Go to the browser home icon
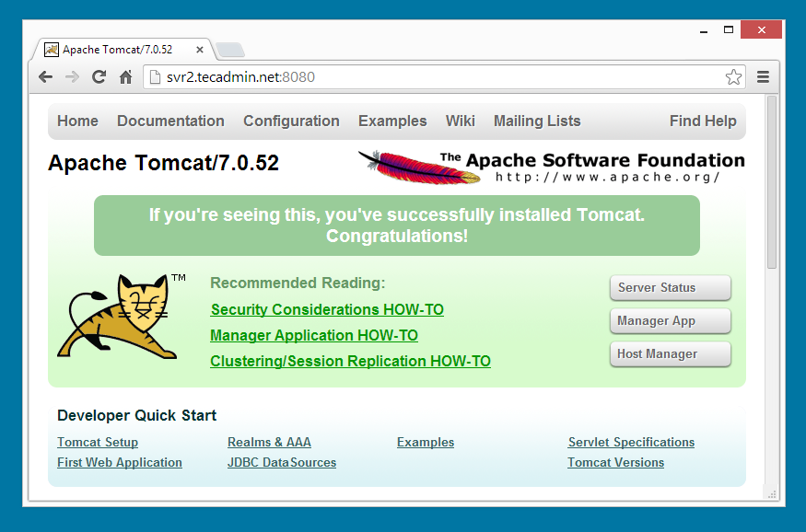Image resolution: width=806 pixels, height=532 pixels. (x=125, y=77)
